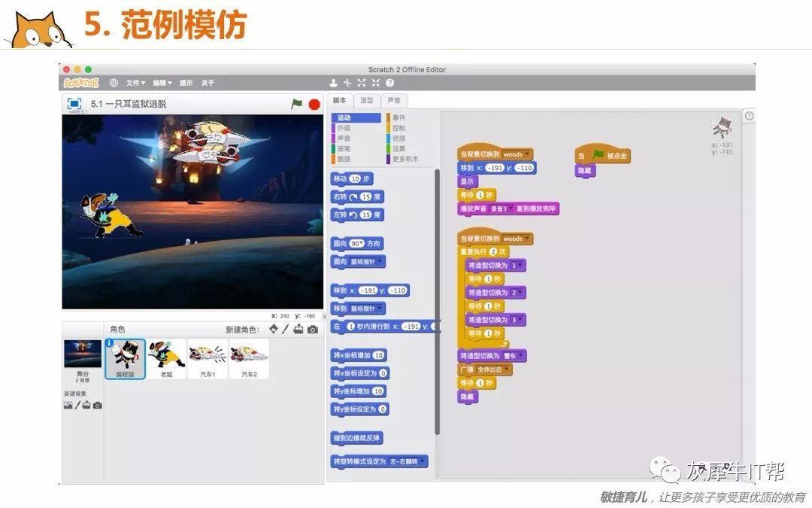Click the 将y坐标增加 10 palette block

click(359, 391)
